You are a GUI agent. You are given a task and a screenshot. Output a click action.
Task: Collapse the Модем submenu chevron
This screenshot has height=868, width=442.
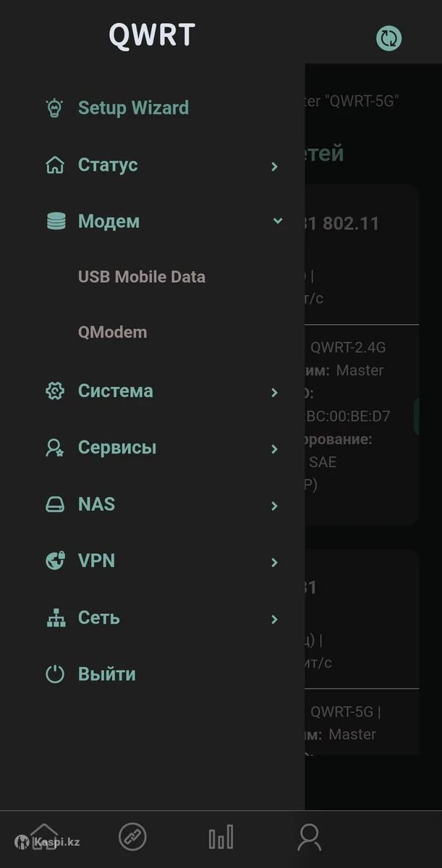tap(277, 221)
